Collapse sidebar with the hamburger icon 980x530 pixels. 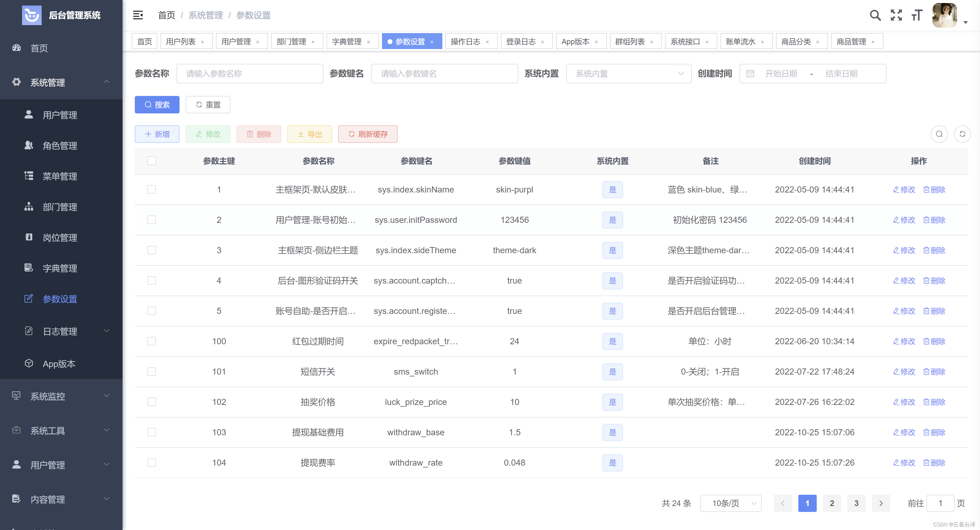[138, 15]
